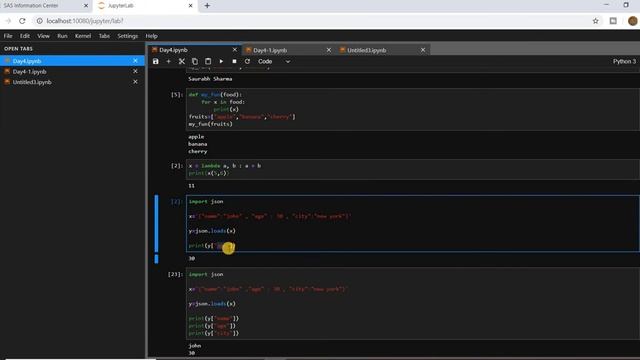The width and height of the screenshot is (640, 360).
Task: Go forward in browser history
Action: click(8, 21)
